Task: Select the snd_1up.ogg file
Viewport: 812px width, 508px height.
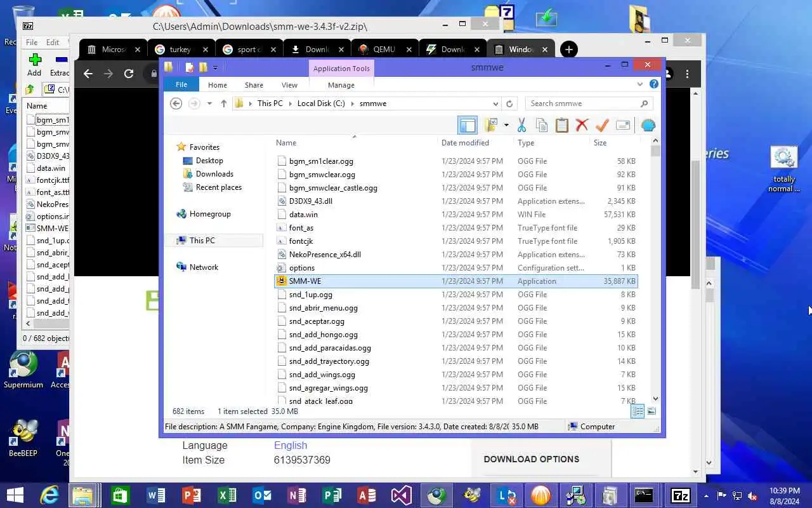Action: [456, 295]
